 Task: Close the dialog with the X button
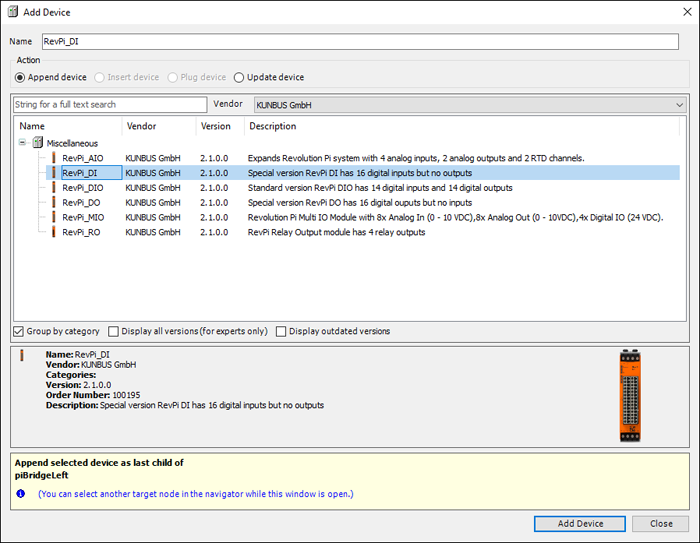coord(688,12)
